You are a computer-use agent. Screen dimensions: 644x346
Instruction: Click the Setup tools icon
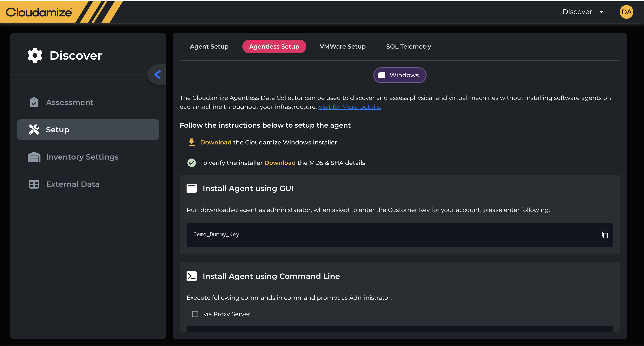34,130
